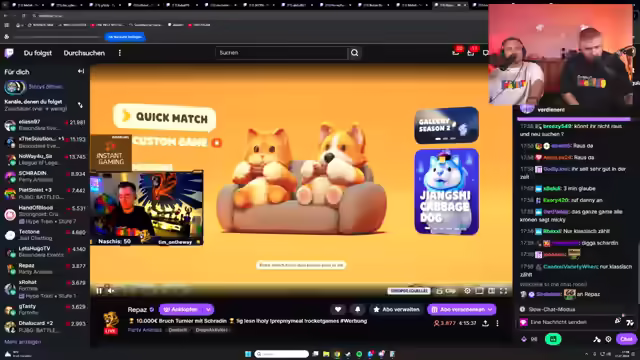Open the notifications inbox icon
This screenshot has width=640, height=360.
pyautogui.click(x=456, y=52)
